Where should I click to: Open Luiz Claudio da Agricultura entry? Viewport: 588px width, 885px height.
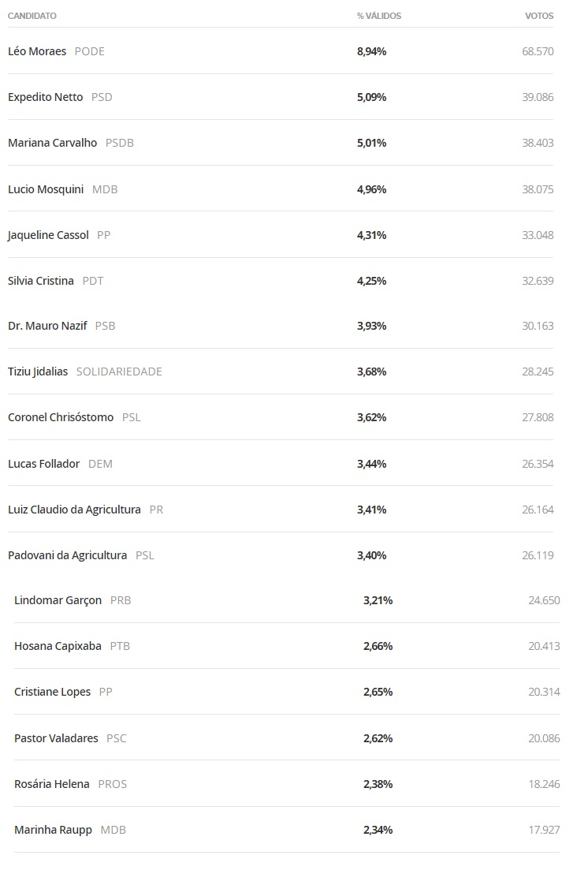(74, 510)
